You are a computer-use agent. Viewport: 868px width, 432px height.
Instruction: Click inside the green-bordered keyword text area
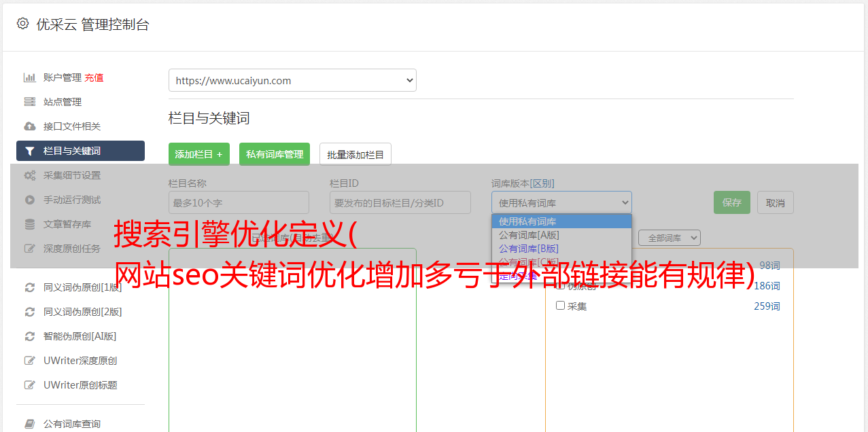[x=292, y=340]
